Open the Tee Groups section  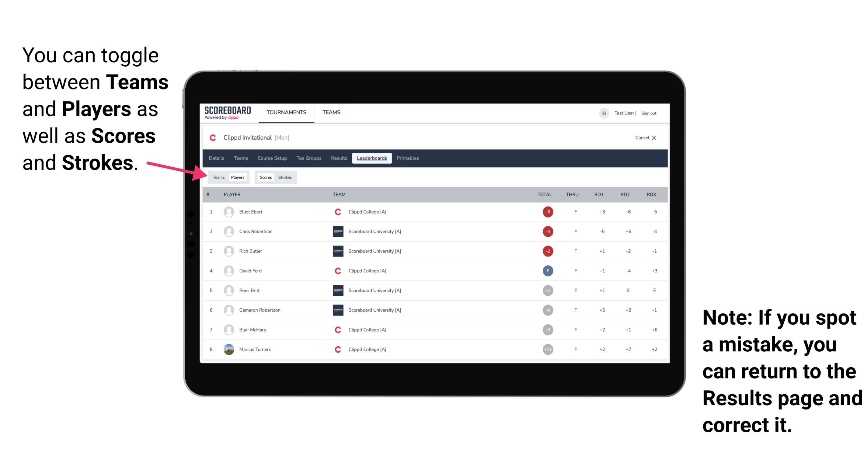coord(308,158)
